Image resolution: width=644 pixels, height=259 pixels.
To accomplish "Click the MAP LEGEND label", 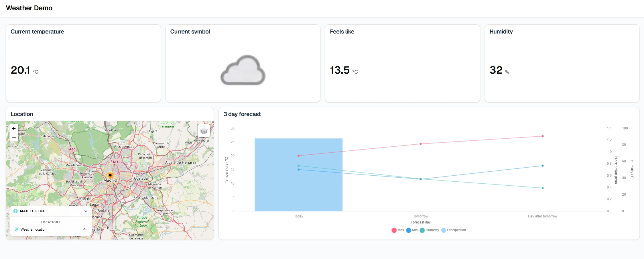I will coord(33,211).
